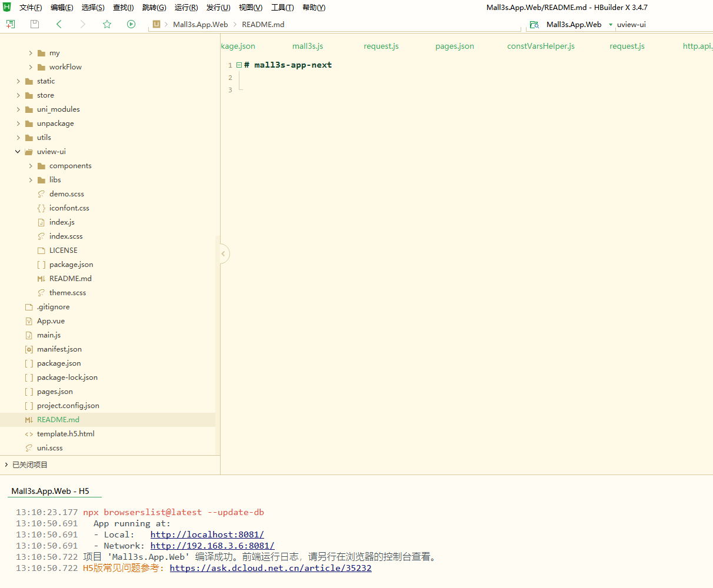Screen dimensions: 713x588
Task: Expand the workFlow folder
Action: pos(31,67)
